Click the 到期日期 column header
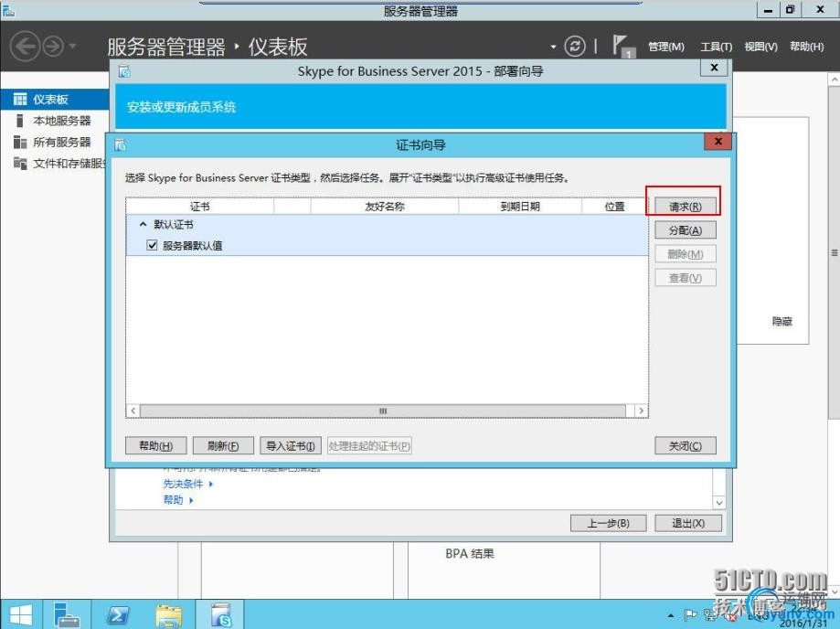Image resolution: width=840 pixels, height=629 pixels. click(x=520, y=207)
